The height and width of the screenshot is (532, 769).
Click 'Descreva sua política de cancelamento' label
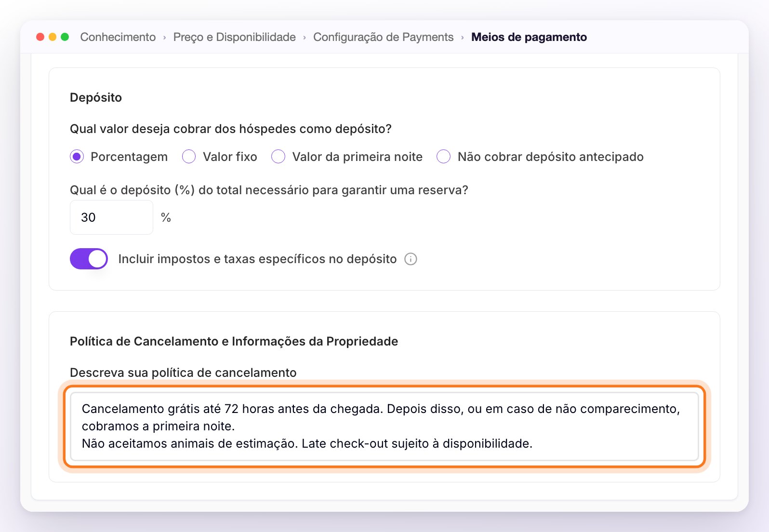pos(183,373)
